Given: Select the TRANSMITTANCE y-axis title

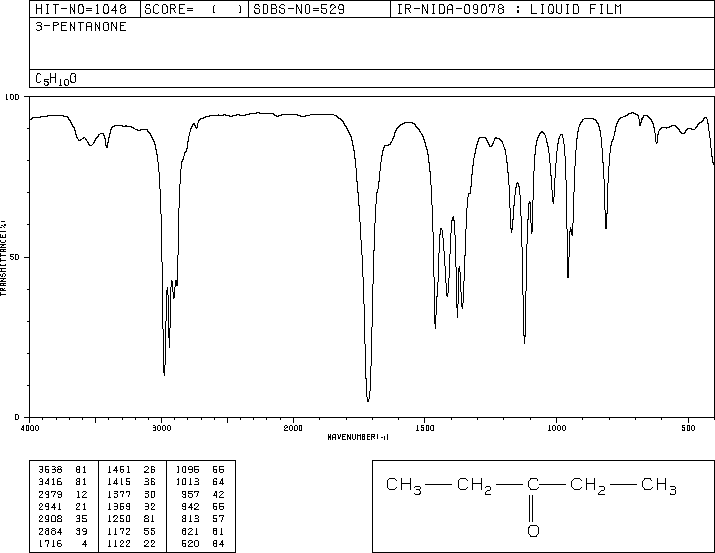Looking at the screenshot, I should click(3, 258).
